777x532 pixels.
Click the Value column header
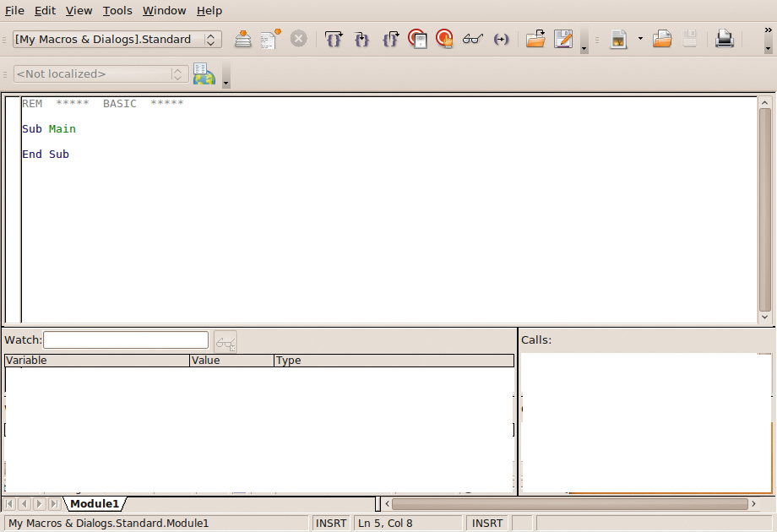[x=232, y=360]
